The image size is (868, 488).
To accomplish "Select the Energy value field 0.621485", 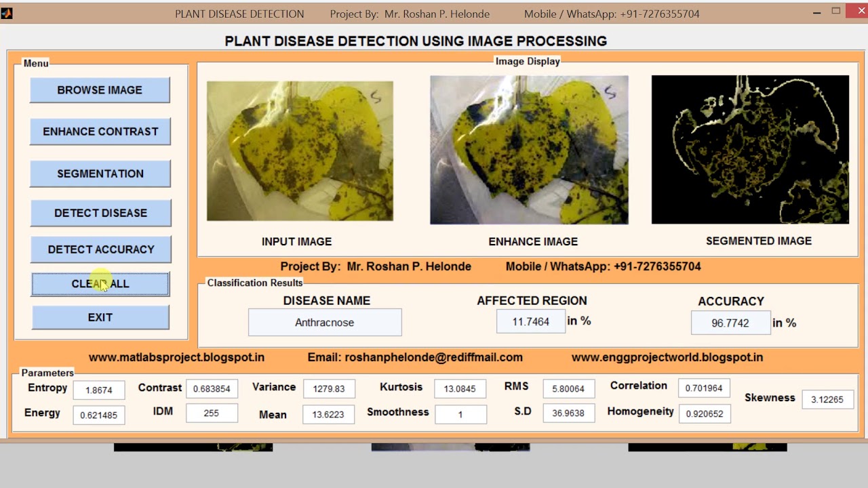I will click(x=99, y=415).
